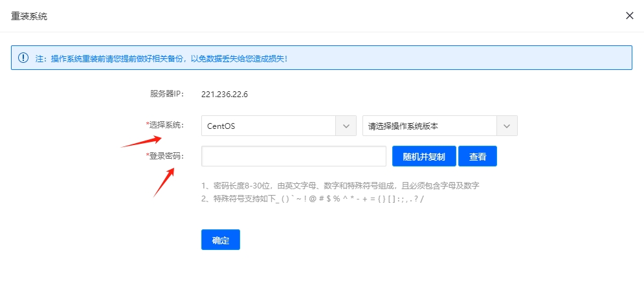This screenshot has width=644, height=285.
Task: Open the CentOS system dropdown
Action: pyautogui.click(x=269, y=126)
